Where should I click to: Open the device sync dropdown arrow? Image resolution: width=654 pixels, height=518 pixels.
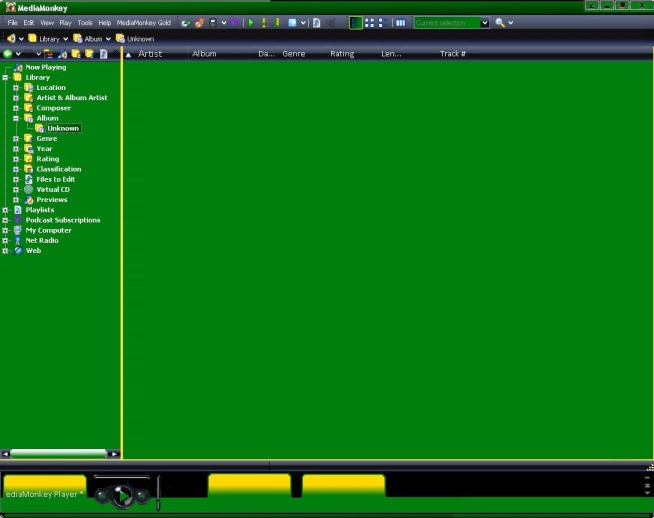click(224, 23)
